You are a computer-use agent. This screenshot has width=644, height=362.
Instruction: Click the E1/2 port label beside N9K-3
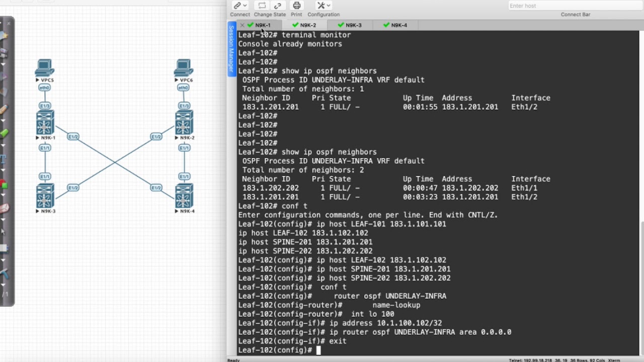pos(73,188)
